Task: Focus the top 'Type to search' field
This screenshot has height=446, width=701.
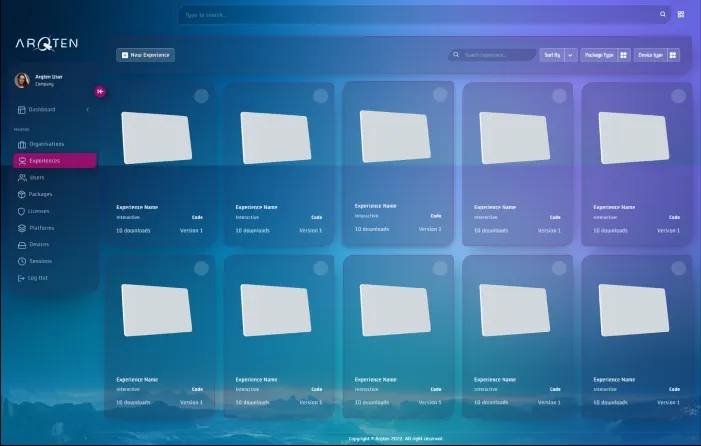Action: coord(424,15)
